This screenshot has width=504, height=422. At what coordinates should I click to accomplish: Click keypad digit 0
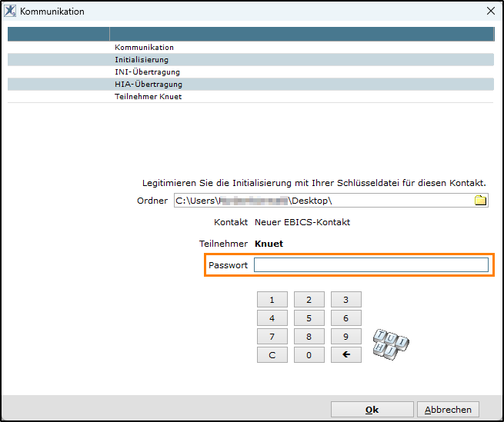pyautogui.click(x=309, y=354)
